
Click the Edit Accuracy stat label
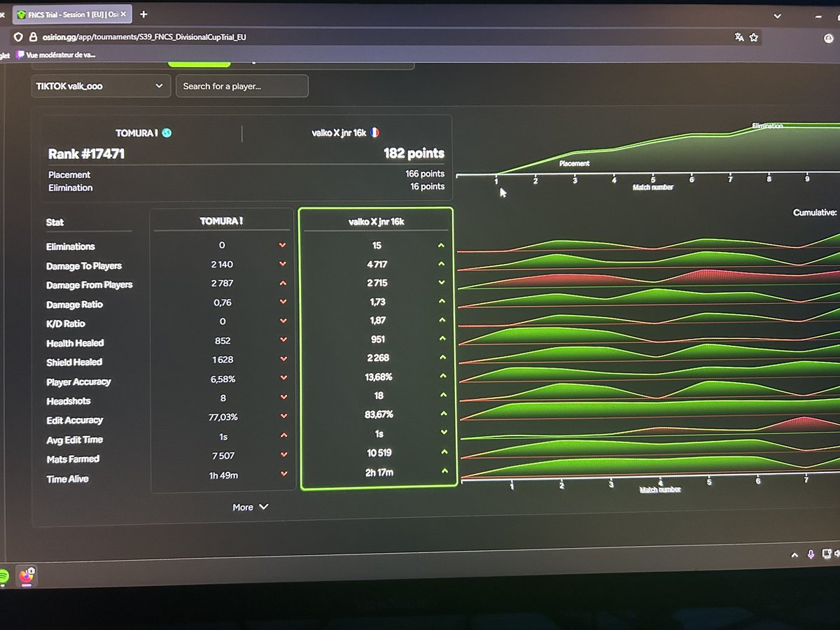pyautogui.click(x=74, y=420)
